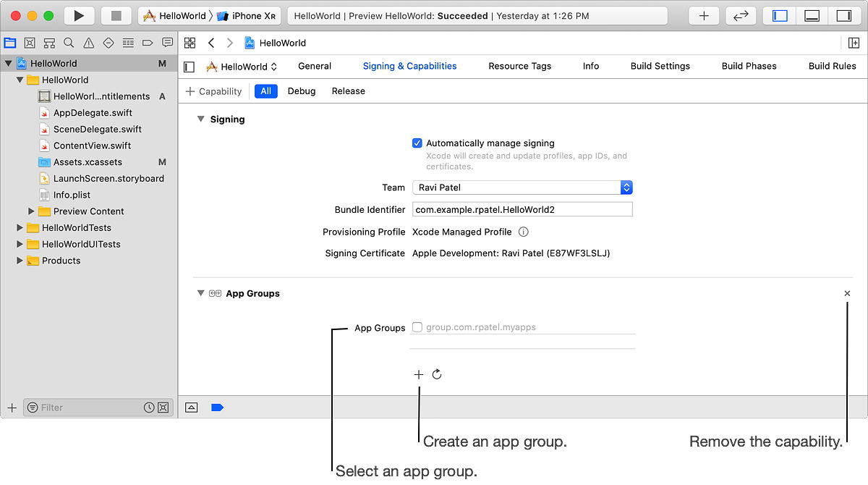Viewport: 868px width, 485px height.
Task: Refresh the app groups list
Action: [437, 374]
